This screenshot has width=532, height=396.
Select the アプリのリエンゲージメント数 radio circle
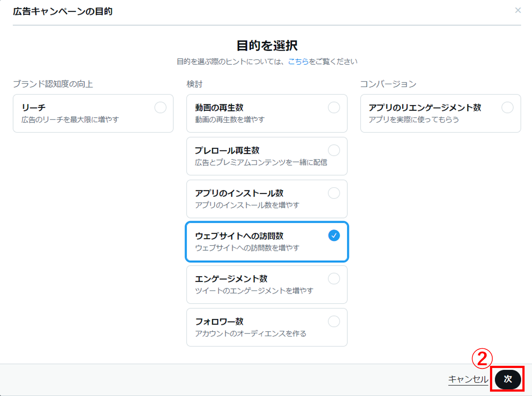click(507, 108)
